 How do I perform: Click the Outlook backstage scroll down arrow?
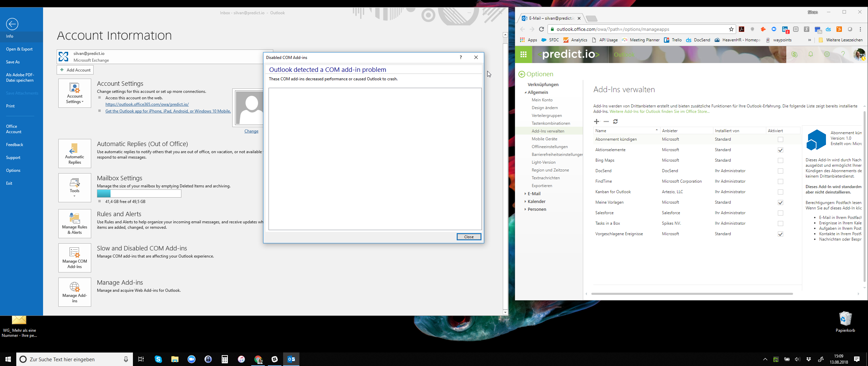(505, 312)
